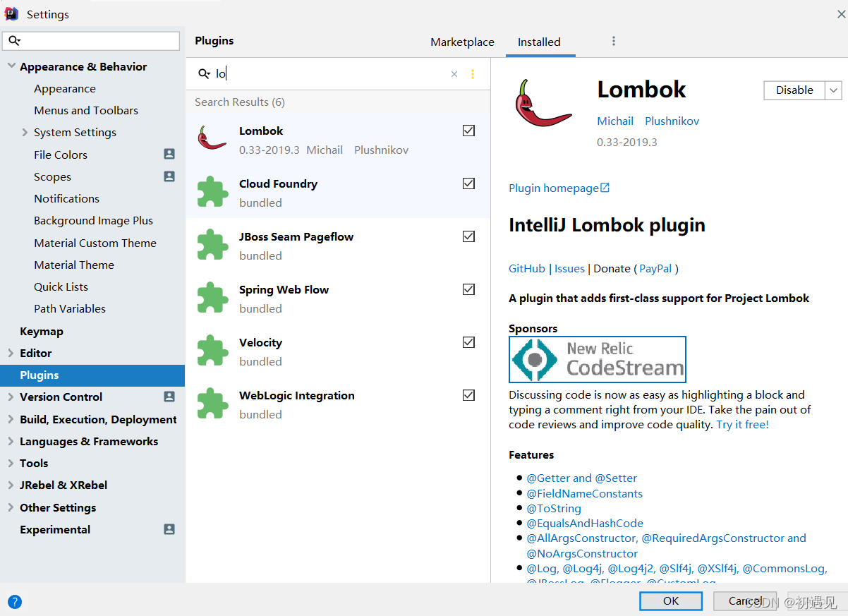The image size is (848, 616).
Task: Select Plugins in the settings tree
Action: click(x=92, y=375)
